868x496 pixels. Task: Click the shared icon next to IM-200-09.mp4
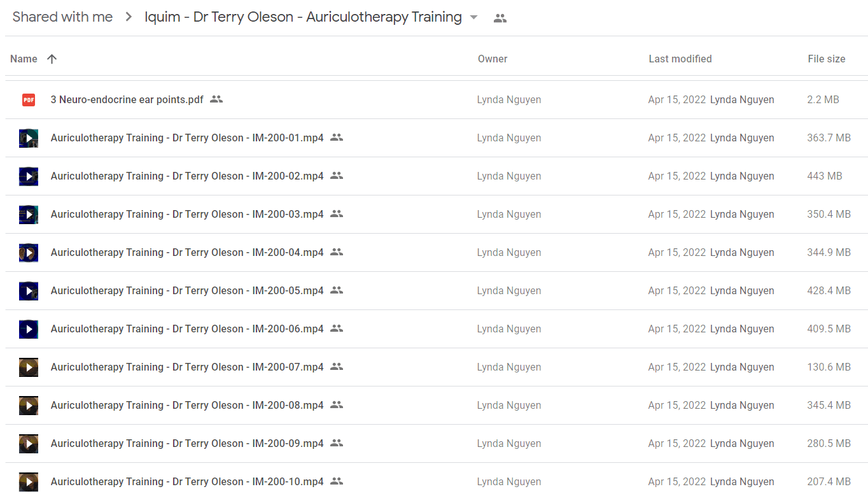coord(337,443)
